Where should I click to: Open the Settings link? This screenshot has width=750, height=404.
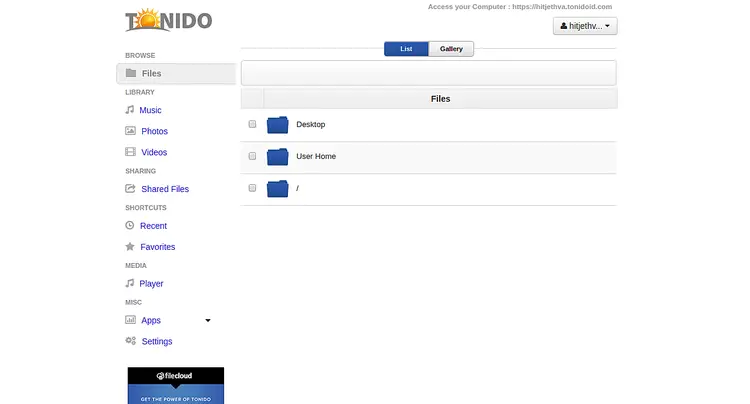[x=157, y=341]
